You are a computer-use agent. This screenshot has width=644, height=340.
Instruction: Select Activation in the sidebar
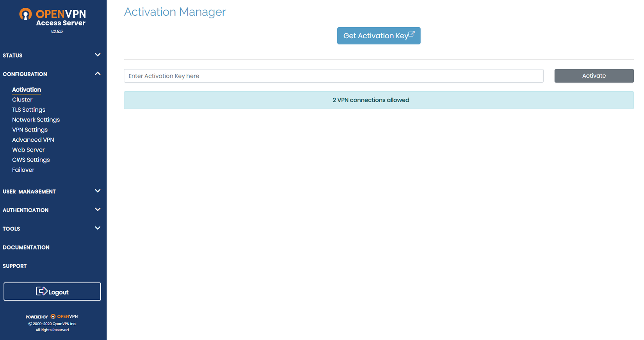click(x=27, y=90)
